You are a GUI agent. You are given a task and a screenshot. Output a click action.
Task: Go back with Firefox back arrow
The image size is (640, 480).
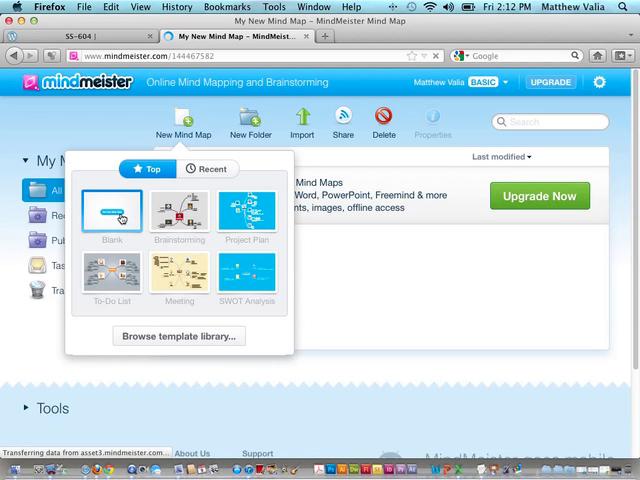pos(14,56)
